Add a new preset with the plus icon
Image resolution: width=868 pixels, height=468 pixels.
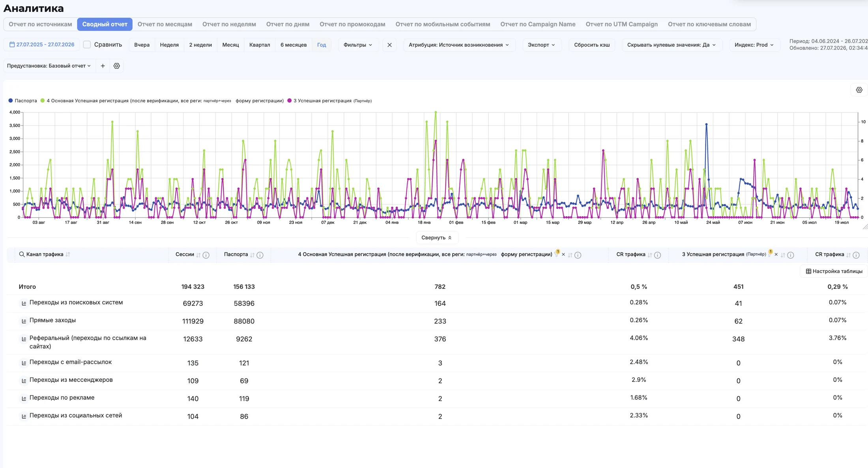pos(103,66)
